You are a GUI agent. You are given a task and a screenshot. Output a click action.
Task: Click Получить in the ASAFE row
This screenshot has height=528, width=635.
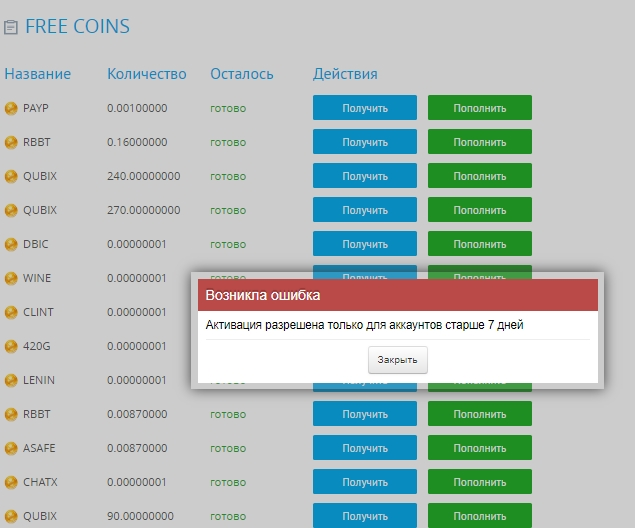pyautogui.click(x=364, y=448)
